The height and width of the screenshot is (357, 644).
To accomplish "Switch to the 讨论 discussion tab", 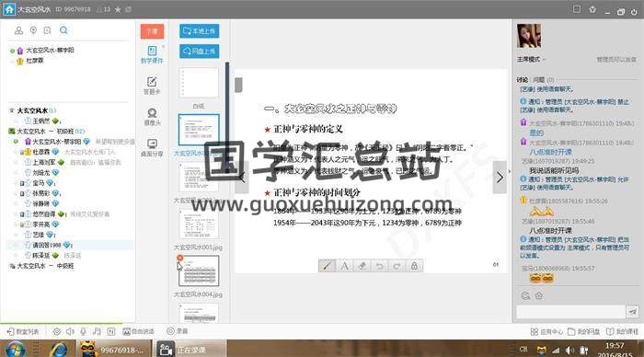I will click(522, 80).
